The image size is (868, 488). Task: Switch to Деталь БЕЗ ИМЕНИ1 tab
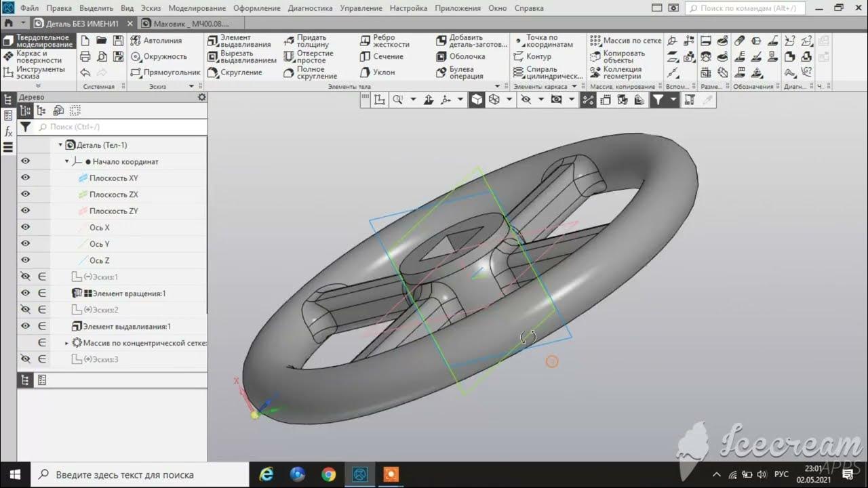pyautogui.click(x=83, y=23)
